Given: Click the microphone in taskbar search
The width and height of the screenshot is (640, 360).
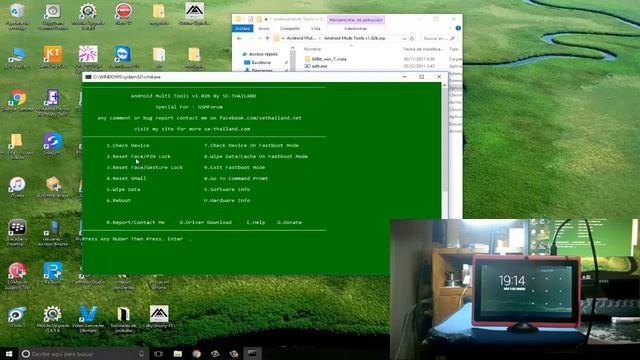Looking at the screenshot, I should pyautogui.click(x=141, y=354).
